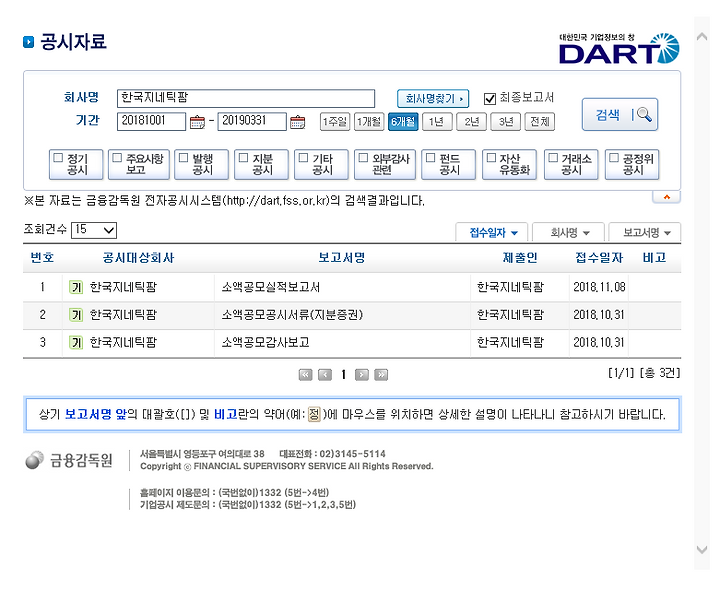Click current page number 1

343,375
